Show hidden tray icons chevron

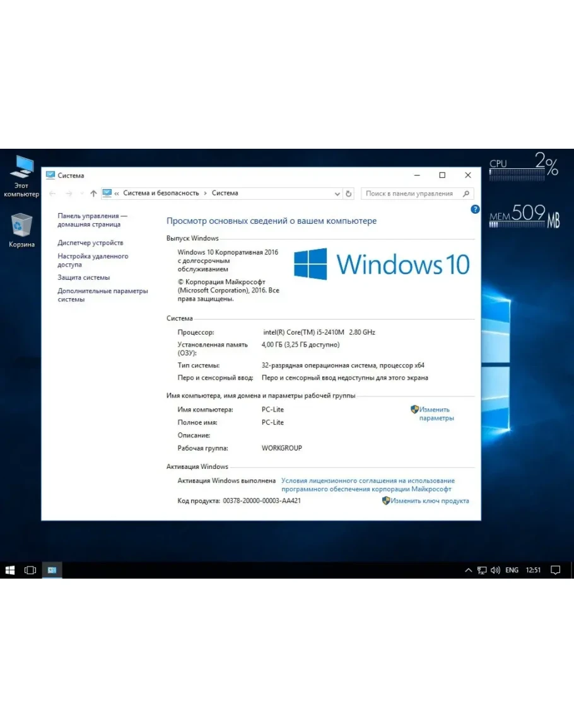click(468, 570)
